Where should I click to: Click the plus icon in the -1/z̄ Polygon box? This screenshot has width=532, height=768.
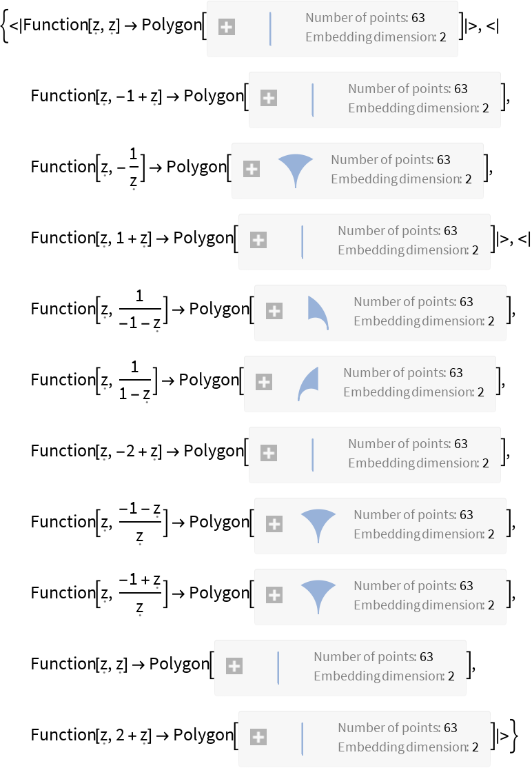252,170
